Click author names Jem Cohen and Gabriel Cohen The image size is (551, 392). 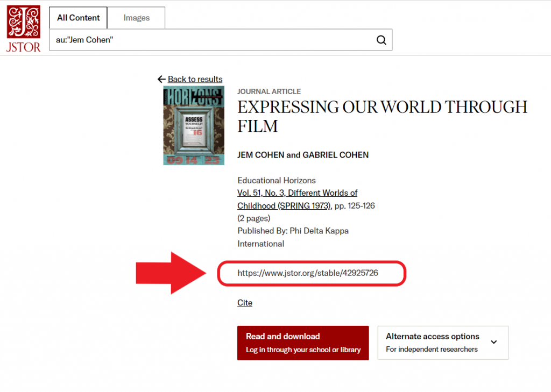pos(303,155)
